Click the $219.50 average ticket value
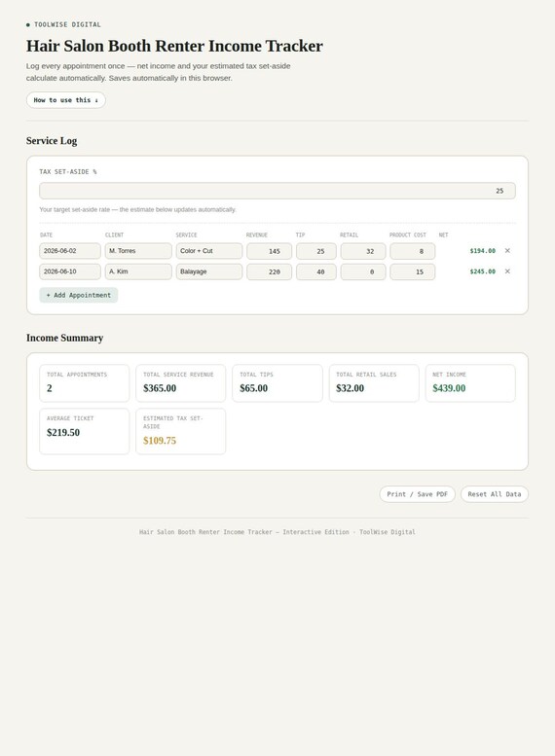 [x=63, y=432]
